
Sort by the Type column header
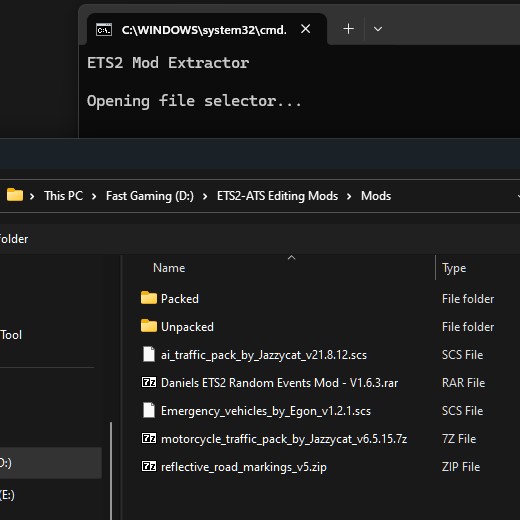click(x=454, y=268)
